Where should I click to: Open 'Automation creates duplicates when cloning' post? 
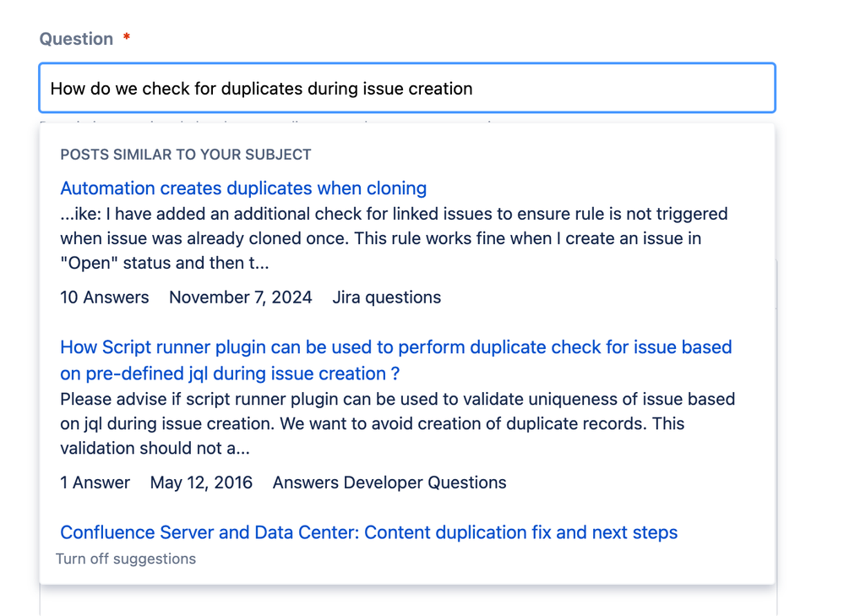243,188
